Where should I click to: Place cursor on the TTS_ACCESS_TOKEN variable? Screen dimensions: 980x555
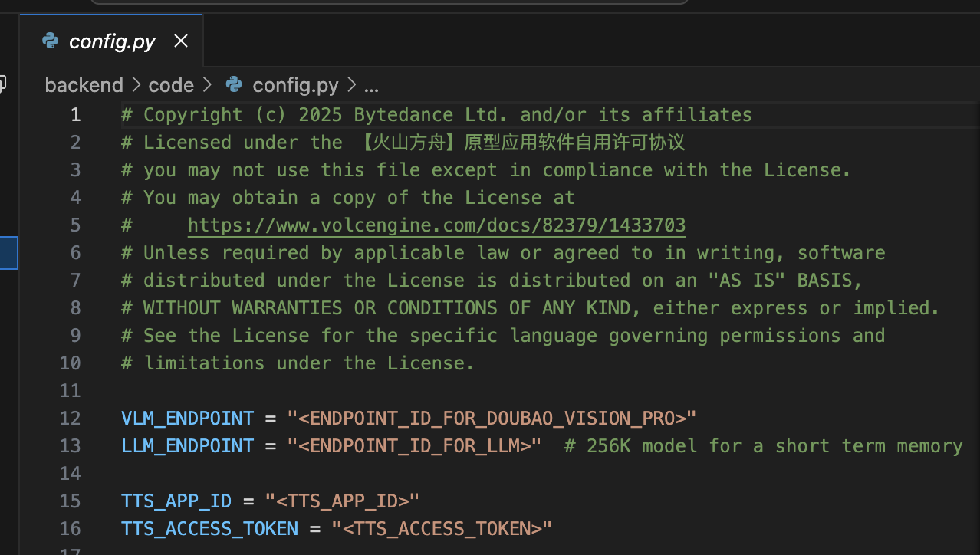(x=209, y=529)
